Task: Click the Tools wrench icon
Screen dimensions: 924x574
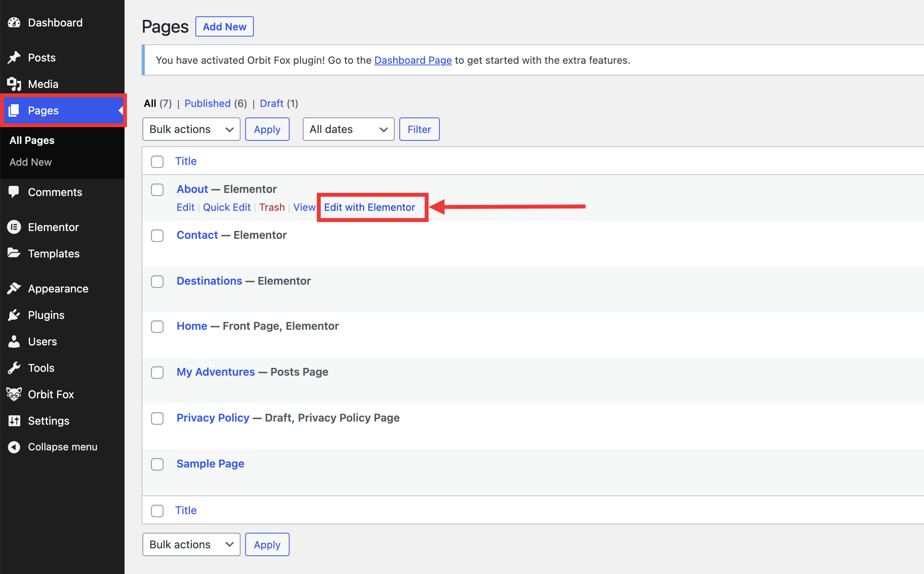Action: (x=14, y=368)
